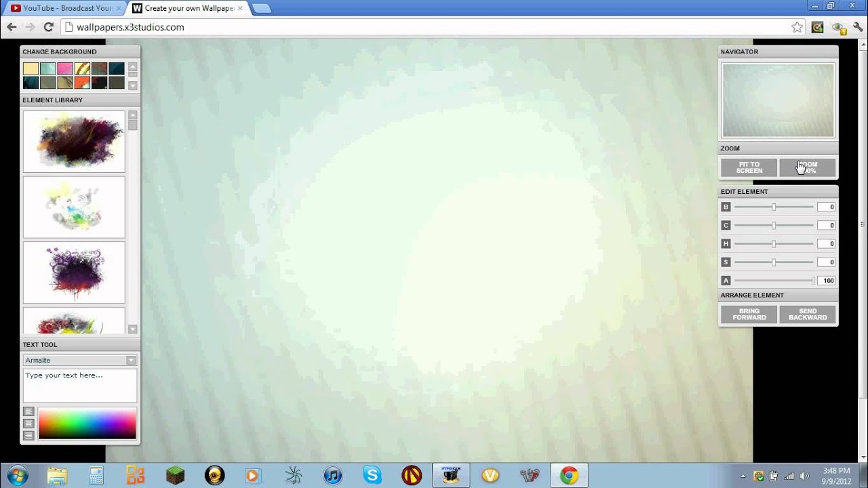Click the Send Backward button
The height and width of the screenshot is (488, 868).
click(808, 314)
